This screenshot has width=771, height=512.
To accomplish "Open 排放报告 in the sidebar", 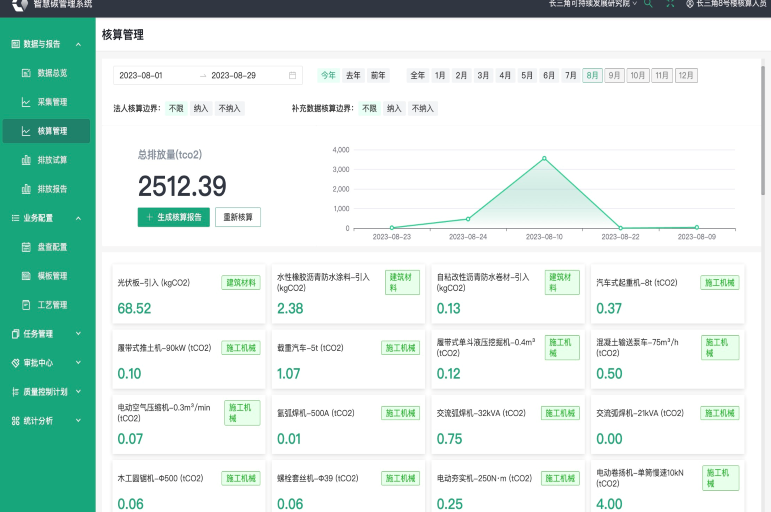I will 52,189.
